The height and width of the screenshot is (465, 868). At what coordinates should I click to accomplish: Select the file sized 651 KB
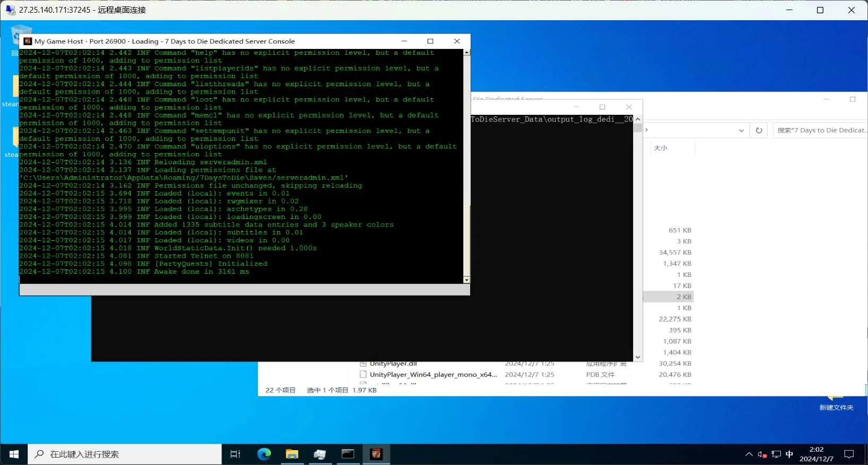point(679,230)
